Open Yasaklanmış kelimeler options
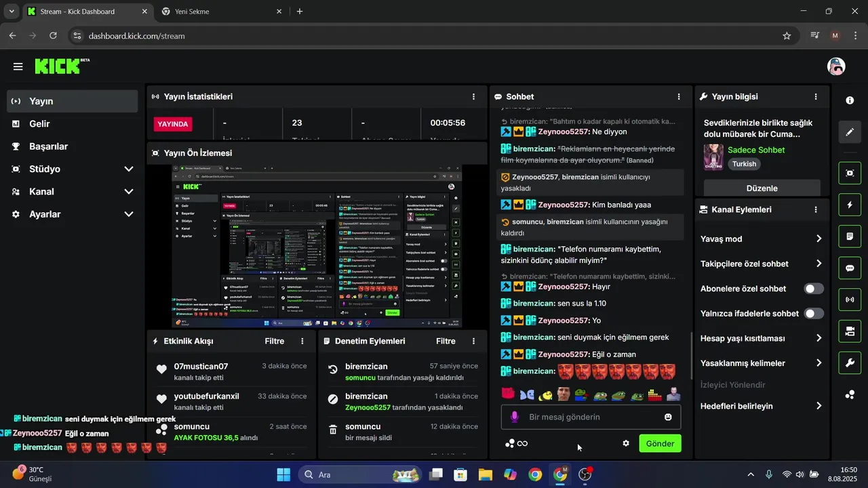This screenshot has height=488, width=868. [762, 363]
